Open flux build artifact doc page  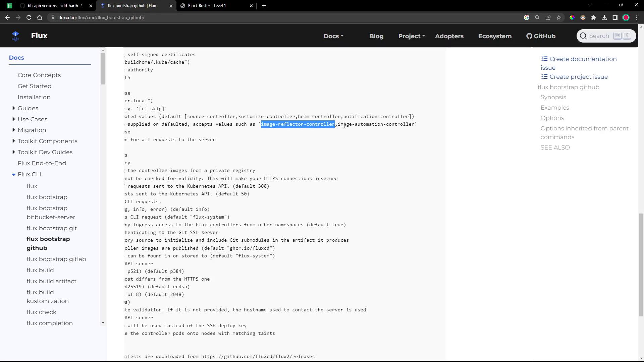tap(52, 281)
